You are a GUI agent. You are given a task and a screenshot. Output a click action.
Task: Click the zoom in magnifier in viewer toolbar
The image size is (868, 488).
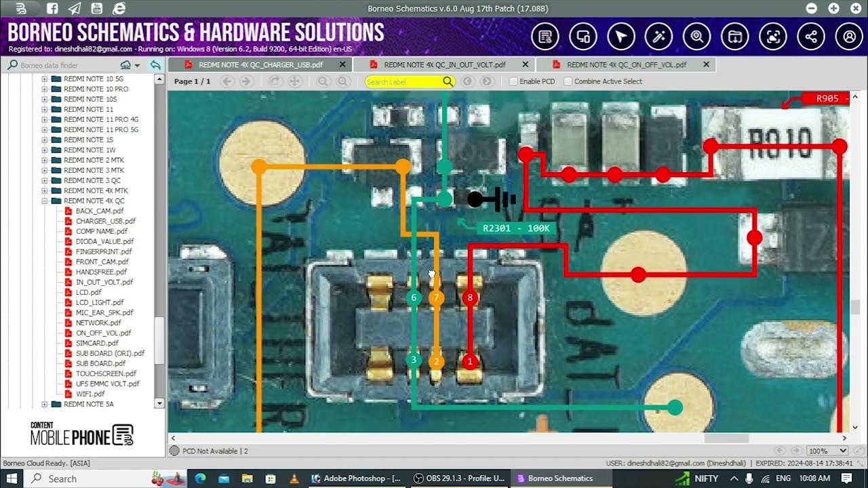tap(343, 81)
